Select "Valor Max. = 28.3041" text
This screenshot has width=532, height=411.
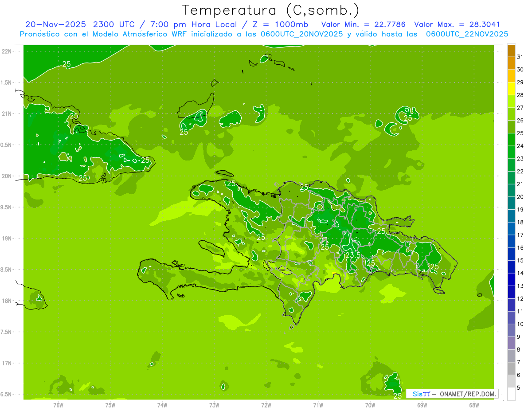457,24
